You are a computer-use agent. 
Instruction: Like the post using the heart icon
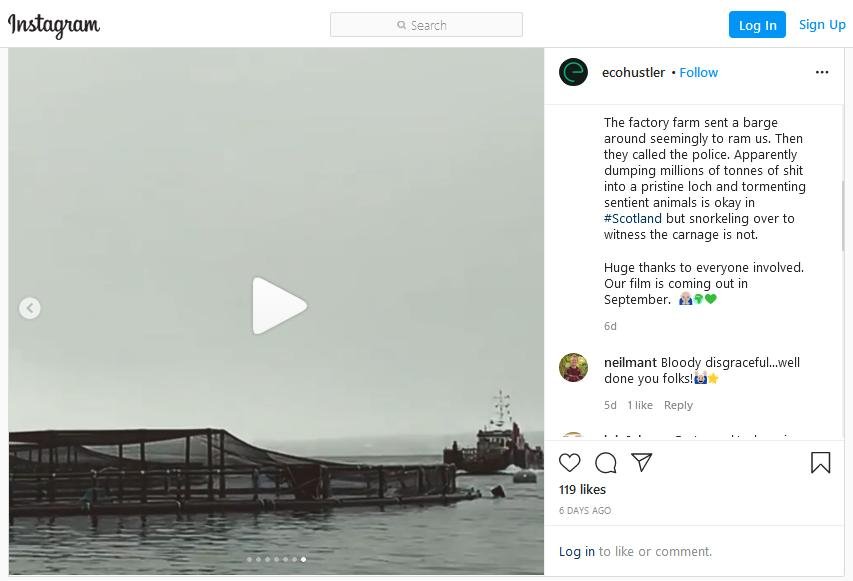(x=569, y=463)
